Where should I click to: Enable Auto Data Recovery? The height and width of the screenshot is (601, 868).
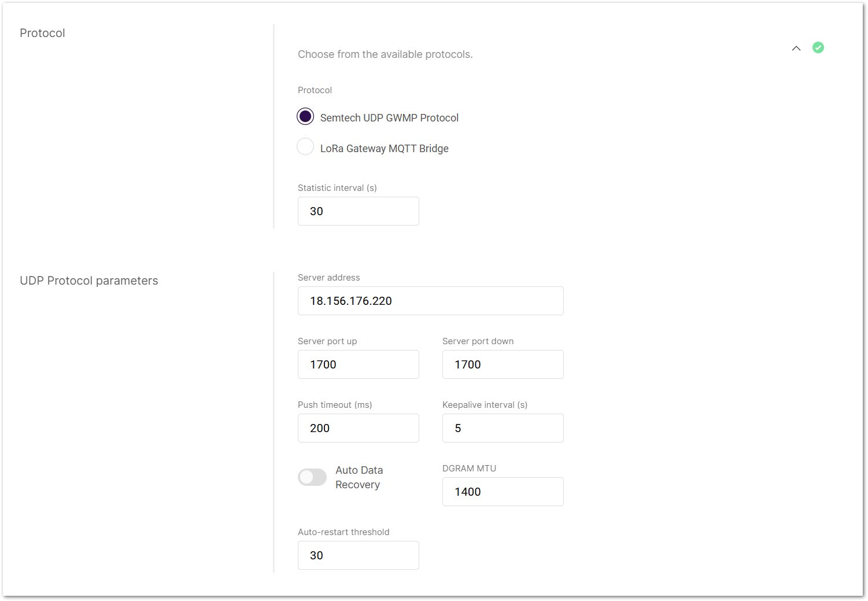[312, 477]
